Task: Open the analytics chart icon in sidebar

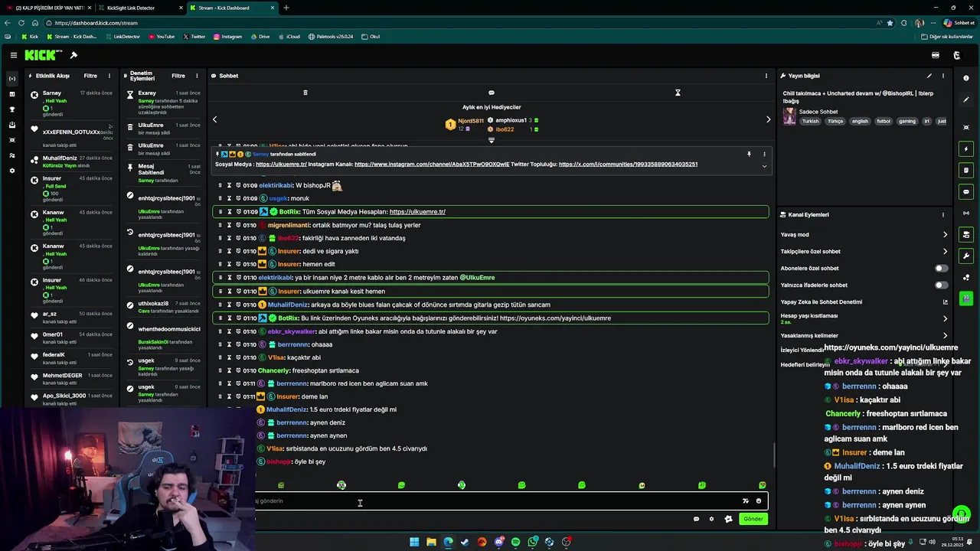Action: 11,94
